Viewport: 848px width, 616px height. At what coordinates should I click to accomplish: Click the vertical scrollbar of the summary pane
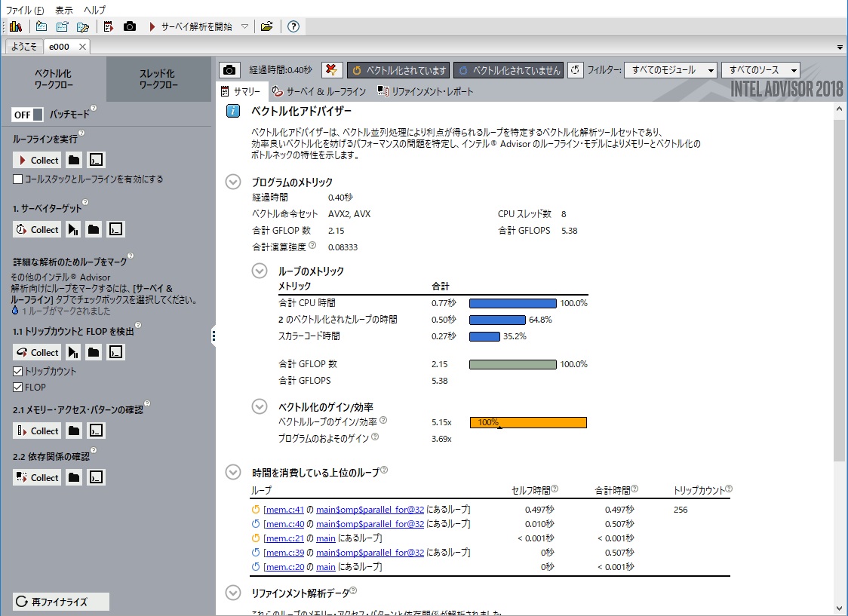tap(840, 302)
